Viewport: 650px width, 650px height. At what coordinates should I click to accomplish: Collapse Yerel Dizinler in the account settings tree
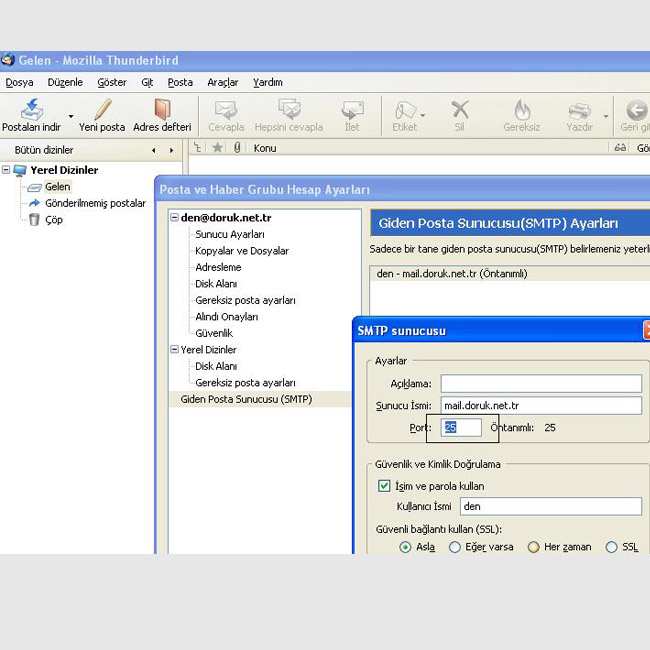pyautogui.click(x=175, y=349)
